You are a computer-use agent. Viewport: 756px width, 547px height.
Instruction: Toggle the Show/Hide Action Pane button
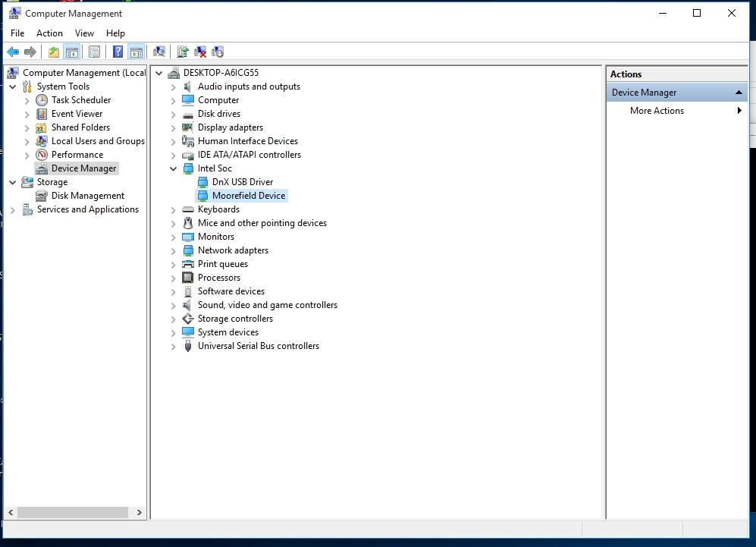(x=136, y=52)
